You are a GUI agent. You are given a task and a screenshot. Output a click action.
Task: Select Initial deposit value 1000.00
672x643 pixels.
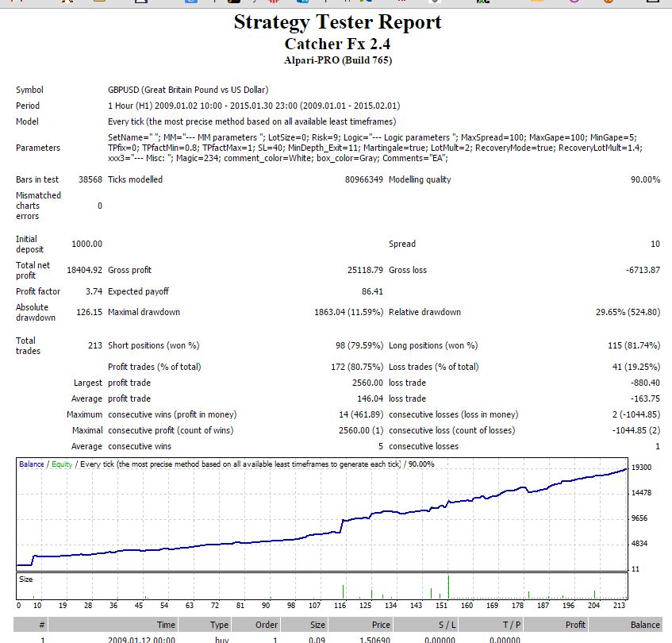pos(87,244)
